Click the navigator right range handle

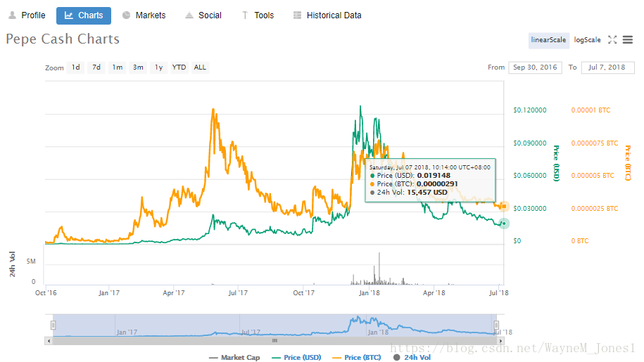496,325
